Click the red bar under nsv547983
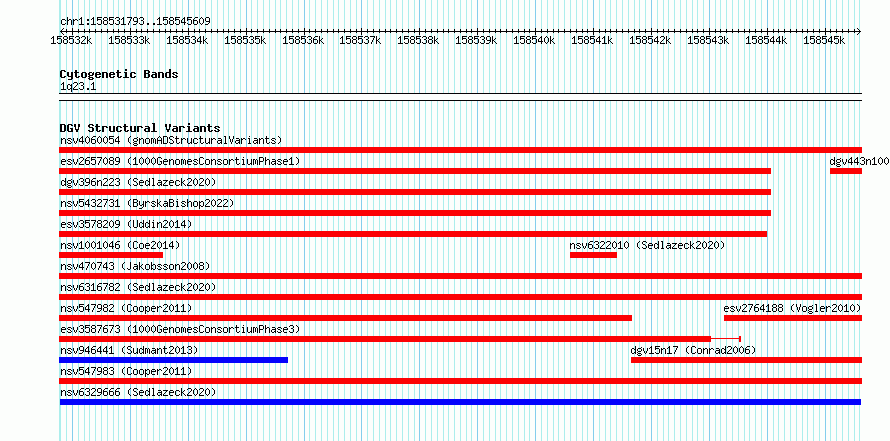 pyautogui.click(x=460, y=381)
